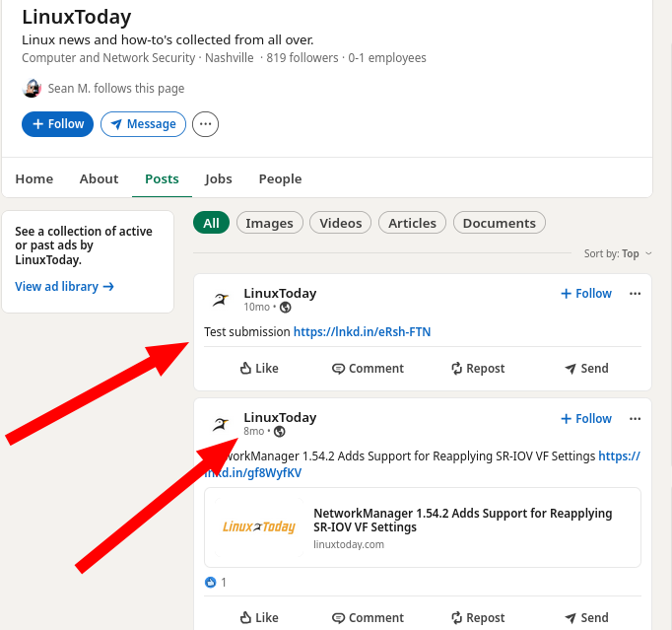Click Sean M.'s profile avatar
Viewport: 672px width, 630px height.
[x=32, y=89]
